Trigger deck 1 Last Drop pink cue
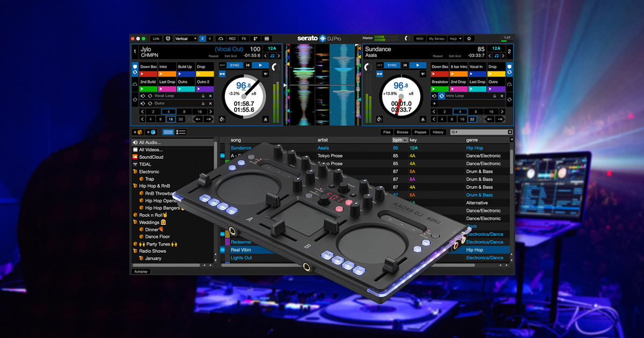Image resolution: width=644 pixels, height=338 pixels. (167, 89)
